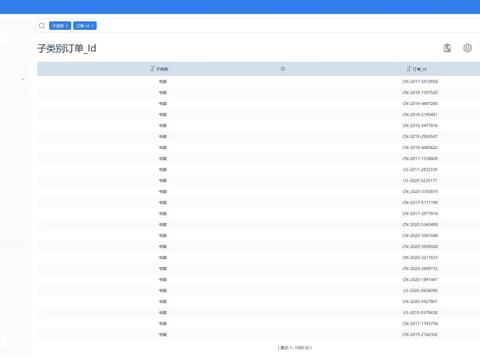Sort by the 订单_Id column icon
The width and height of the screenshot is (480, 360).
pos(409,69)
